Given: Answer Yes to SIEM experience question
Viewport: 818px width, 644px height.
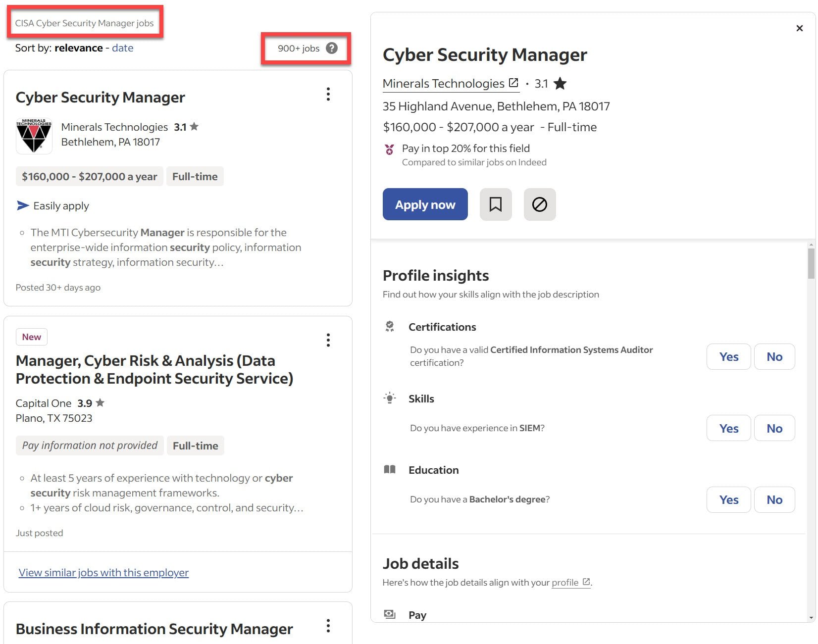Looking at the screenshot, I should point(728,428).
